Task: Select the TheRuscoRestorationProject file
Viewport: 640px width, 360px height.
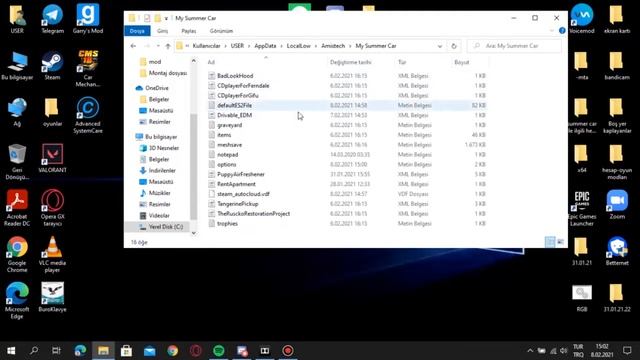Action: (x=253, y=213)
